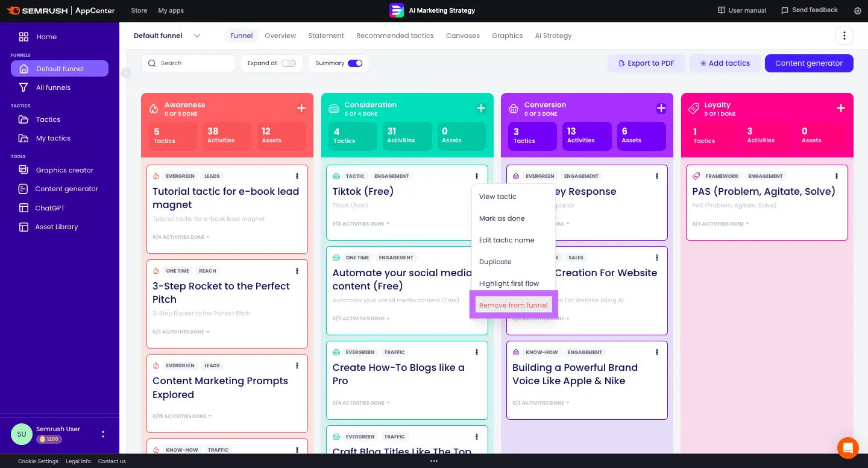
Task: Click the Export to PDF button
Action: (x=646, y=63)
